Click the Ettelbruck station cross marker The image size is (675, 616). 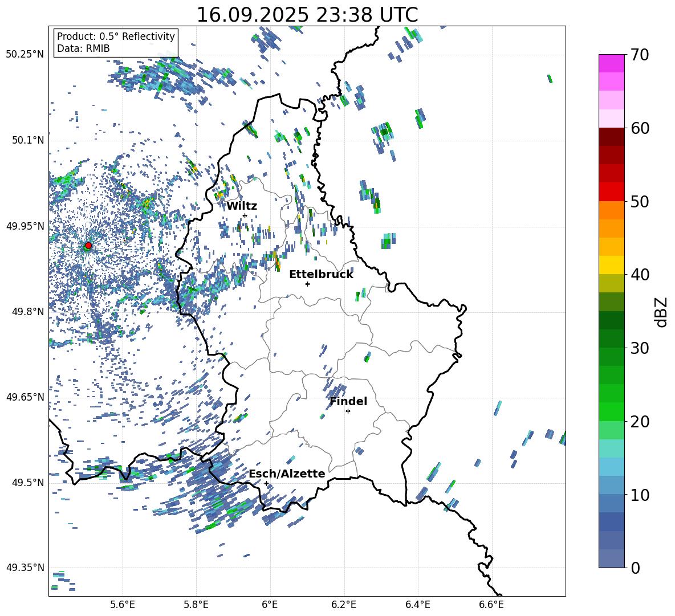[x=307, y=284]
